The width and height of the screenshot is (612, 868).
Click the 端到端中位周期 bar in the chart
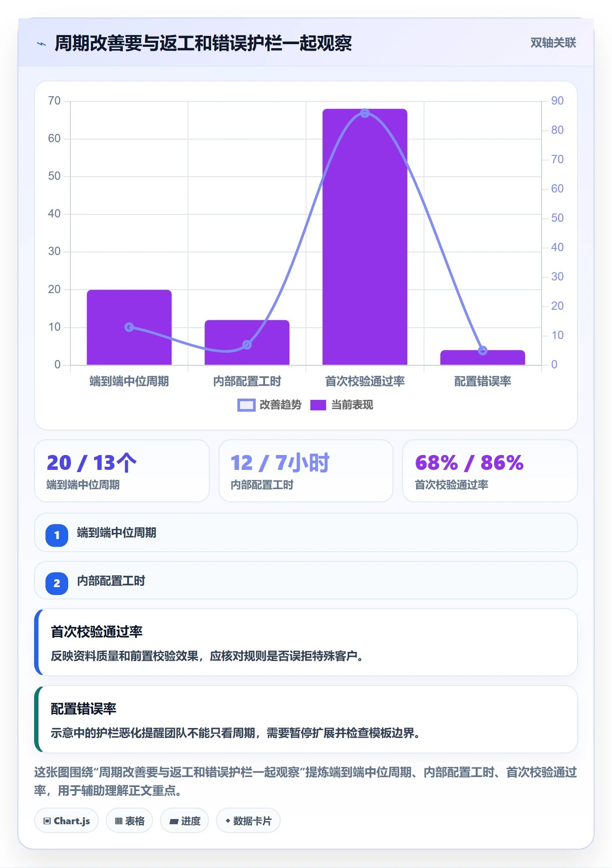coord(129,327)
